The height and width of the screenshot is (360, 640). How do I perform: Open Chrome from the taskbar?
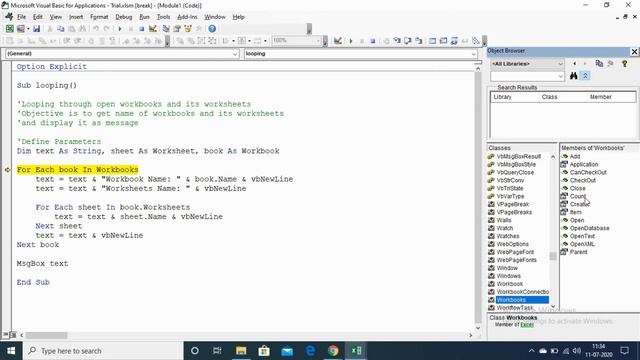coord(333,351)
